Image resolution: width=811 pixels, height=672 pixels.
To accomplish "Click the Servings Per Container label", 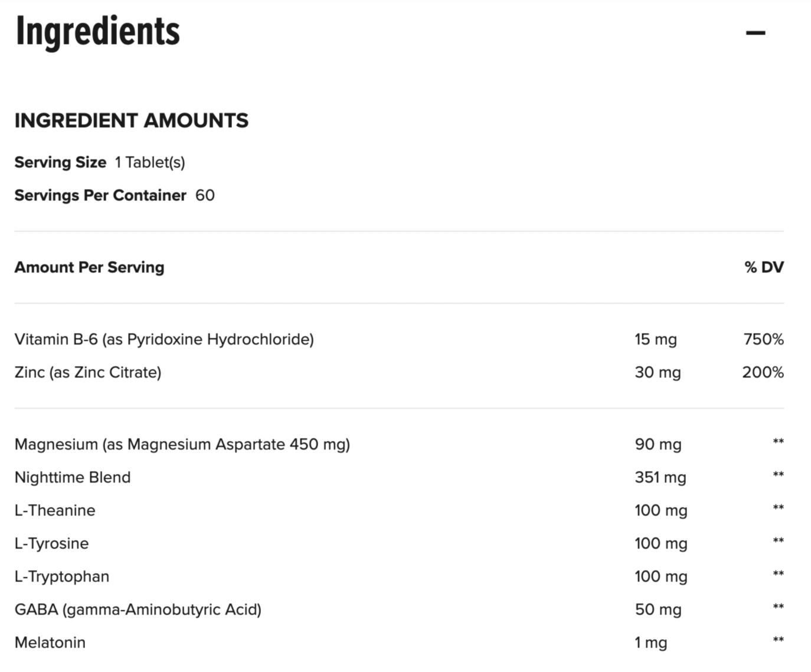I will [100, 195].
